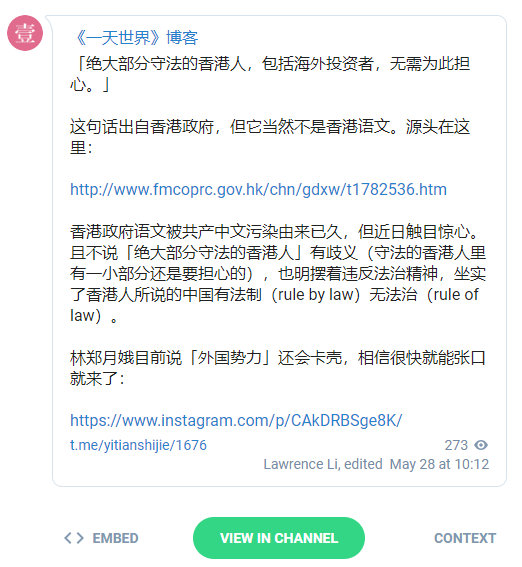
Task: Select the EMBED text label
Action: pos(115,538)
